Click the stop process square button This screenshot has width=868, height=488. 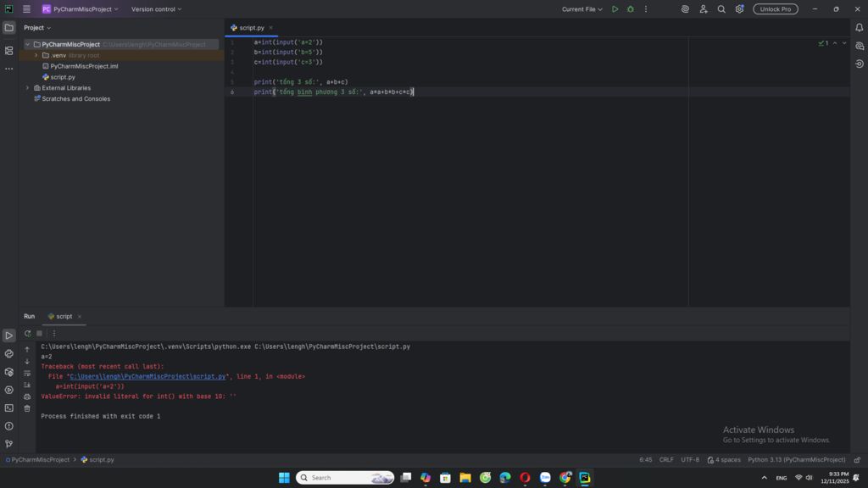[39, 334]
